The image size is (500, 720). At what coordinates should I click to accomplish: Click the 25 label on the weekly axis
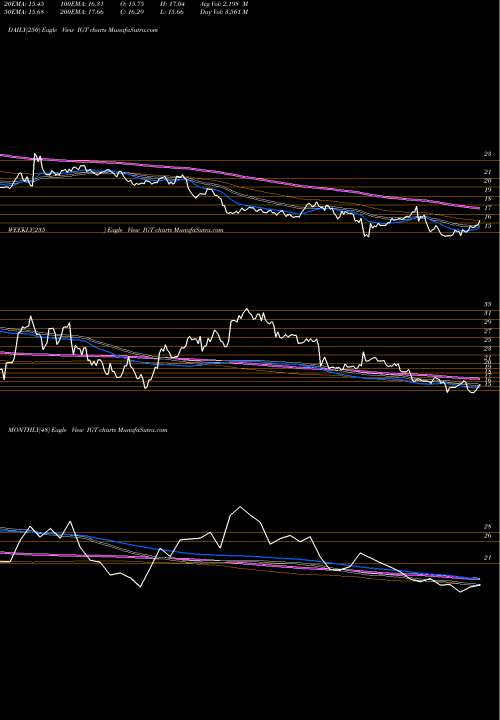[x=487, y=340]
